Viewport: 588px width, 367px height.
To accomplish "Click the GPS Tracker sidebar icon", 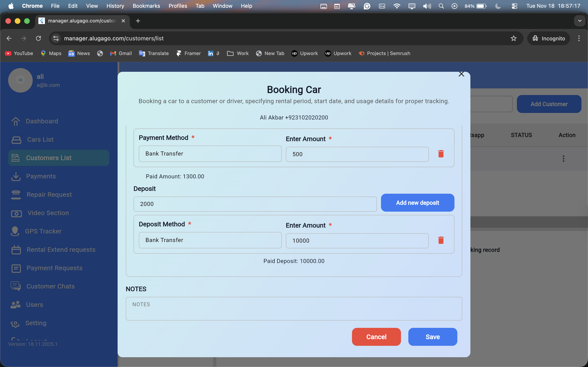I will [15, 231].
